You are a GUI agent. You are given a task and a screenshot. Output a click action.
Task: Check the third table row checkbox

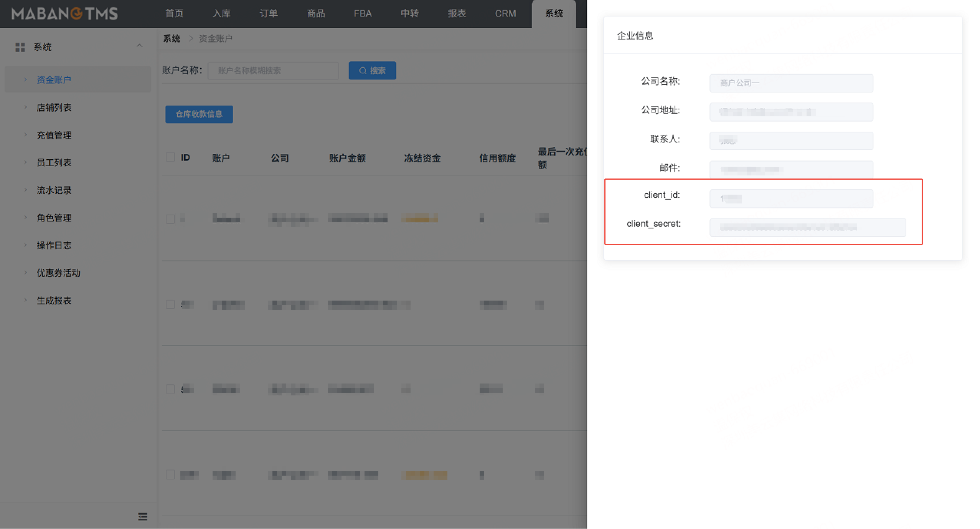pyautogui.click(x=170, y=389)
